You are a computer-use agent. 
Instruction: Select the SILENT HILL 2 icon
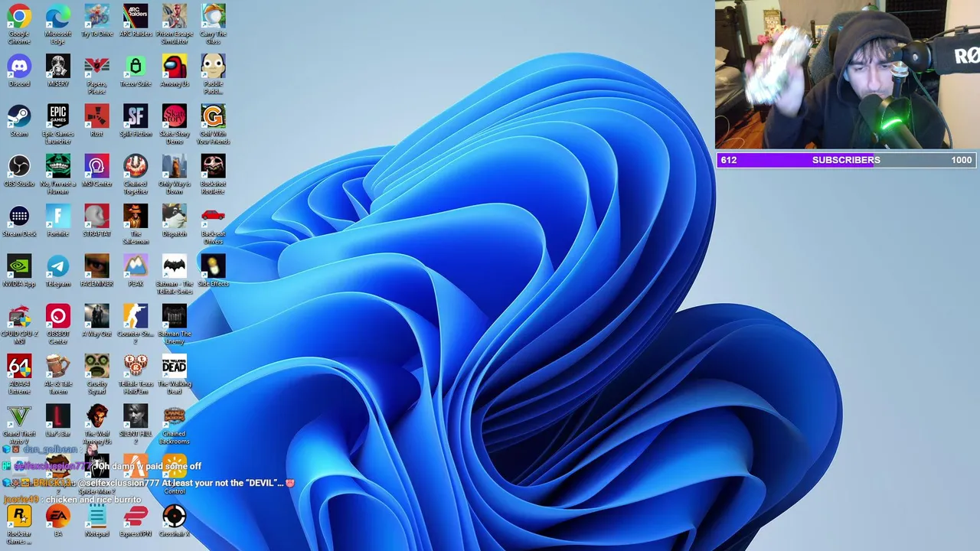pos(136,425)
